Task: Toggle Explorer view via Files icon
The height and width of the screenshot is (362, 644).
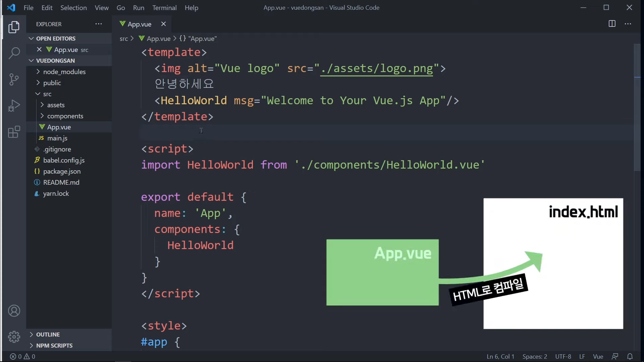Action: (14, 27)
